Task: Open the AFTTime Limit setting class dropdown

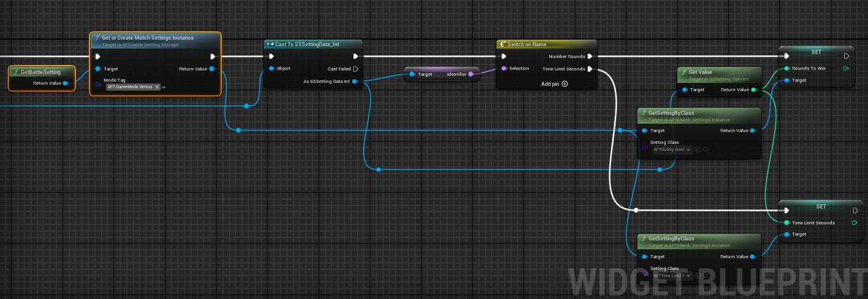Action: 672,276
